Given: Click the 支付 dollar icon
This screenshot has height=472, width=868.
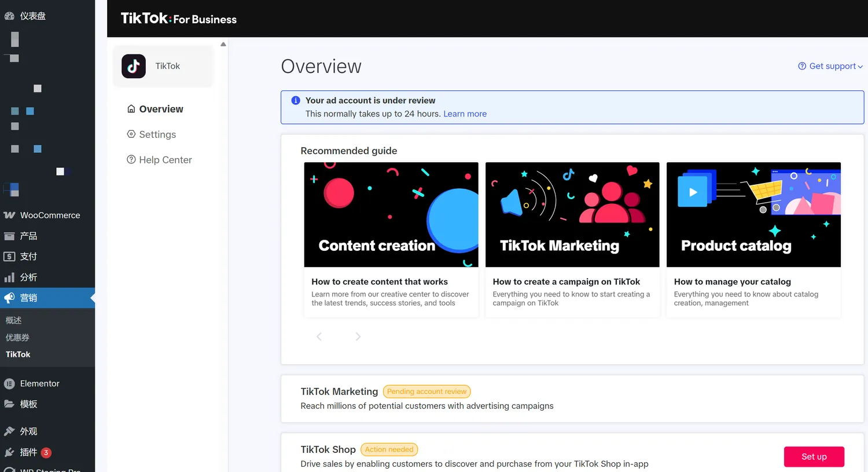Looking at the screenshot, I should (9, 256).
